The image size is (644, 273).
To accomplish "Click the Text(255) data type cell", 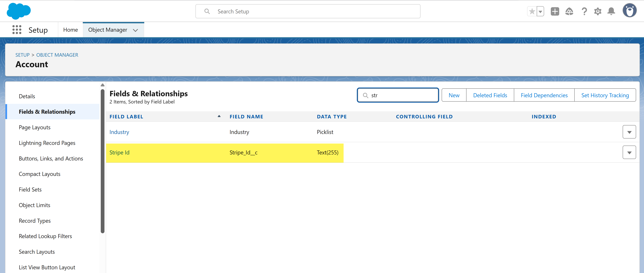I will 327,152.
